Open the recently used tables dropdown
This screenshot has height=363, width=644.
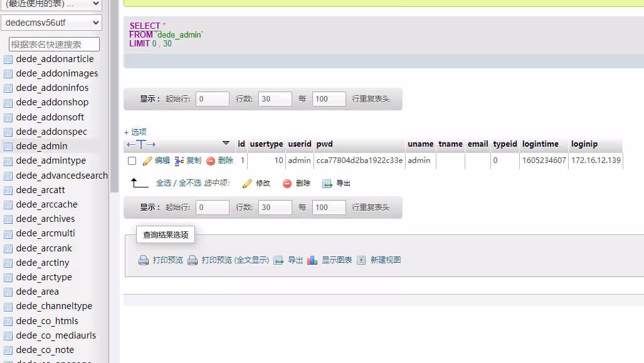pos(51,4)
